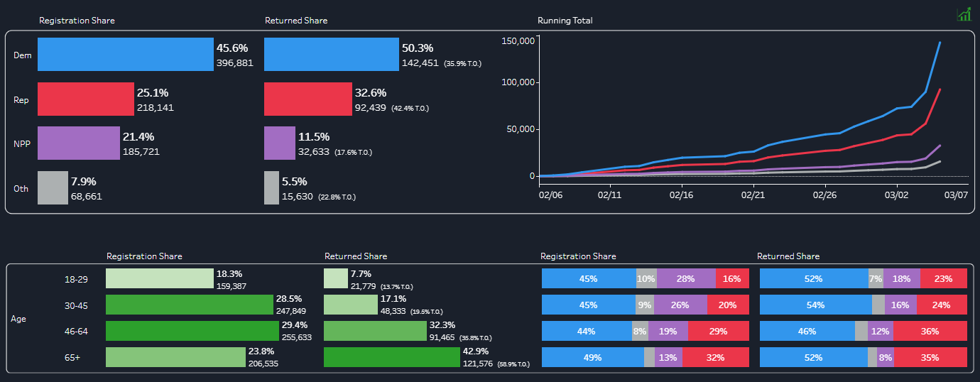Image resolution: width=980 pixels, height=382 pixels.
Task: Click the Running Total chart title
Action: 565,21
